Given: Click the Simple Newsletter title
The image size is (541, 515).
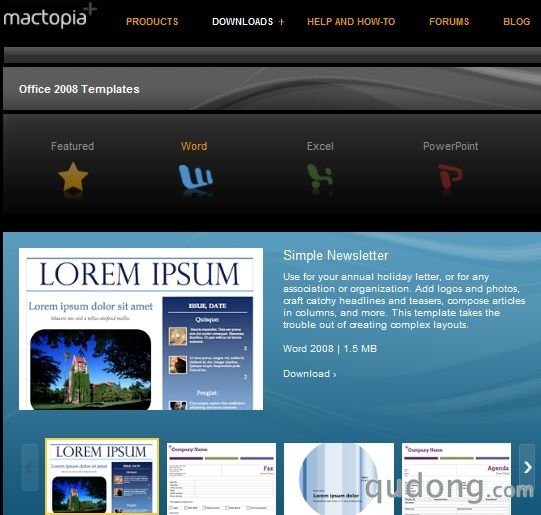Looking at the screenshot, I should pos(336,256).
